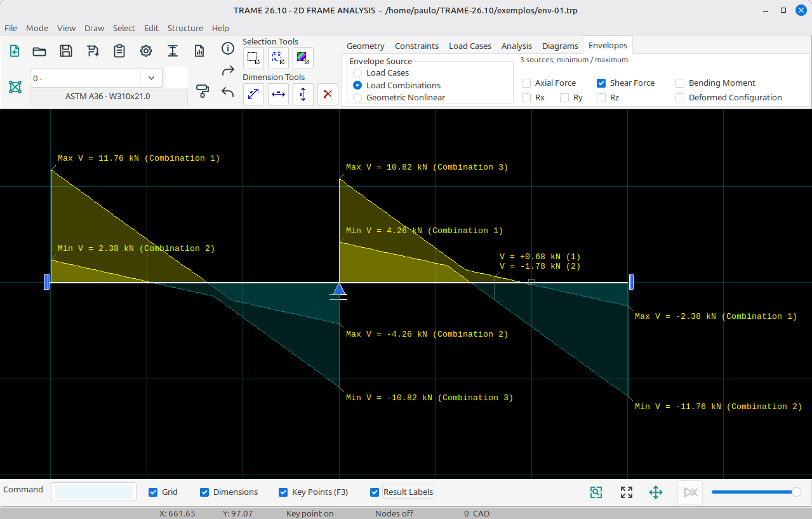Switch to the Envelopes tab
The image size is (812, 519).
tap(608, 45)
